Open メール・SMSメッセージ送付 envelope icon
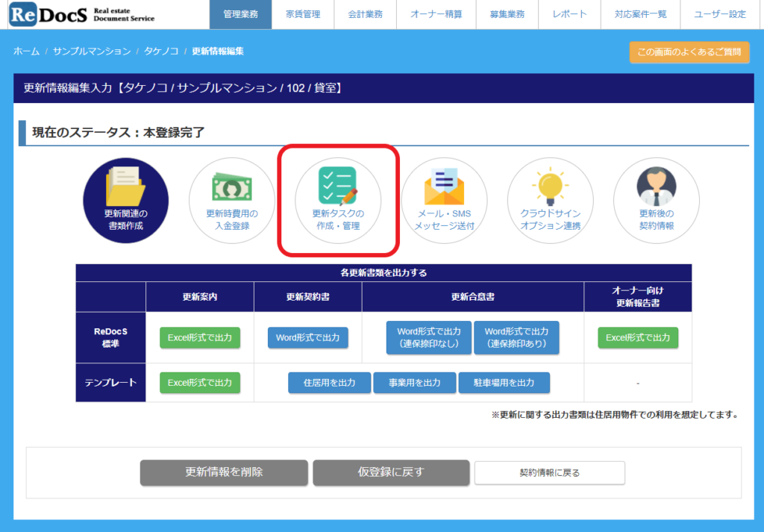The height and width of the screenshot is (532, 764). pyautogui.click(x=445, y=200)
